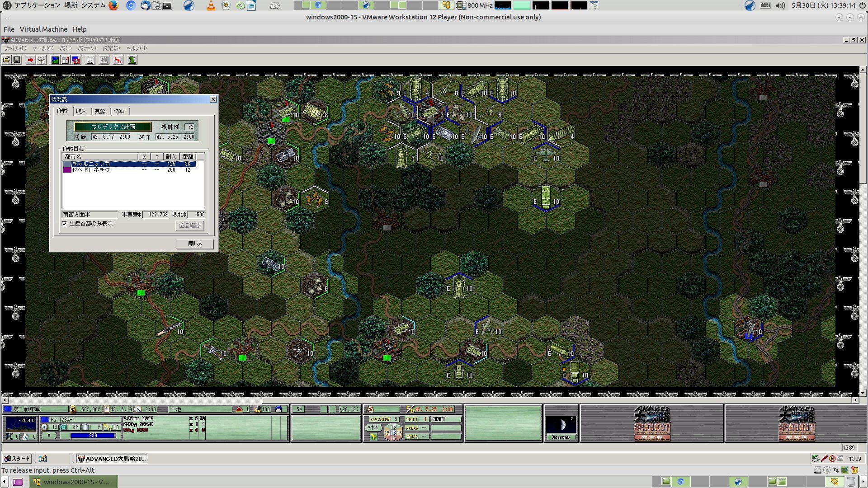Open the 表(L) menu
Image resolution: width=868 pixels, height=488 pixels.
66,48
